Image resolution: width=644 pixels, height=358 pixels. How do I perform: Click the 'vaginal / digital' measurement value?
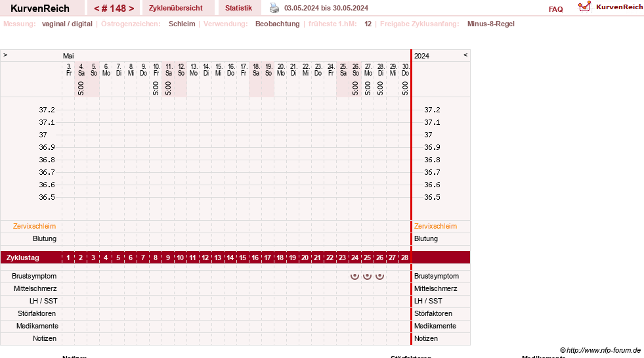(67, 24)
